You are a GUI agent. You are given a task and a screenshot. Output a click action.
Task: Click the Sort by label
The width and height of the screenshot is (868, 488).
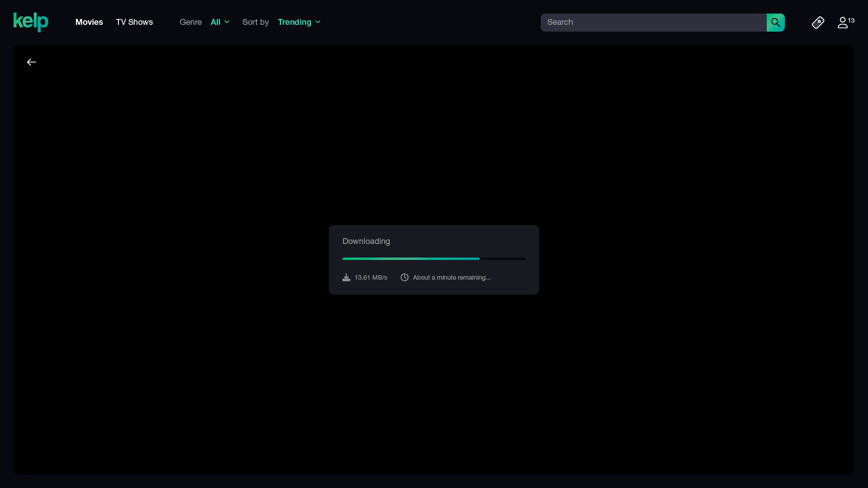coord(255,22)
